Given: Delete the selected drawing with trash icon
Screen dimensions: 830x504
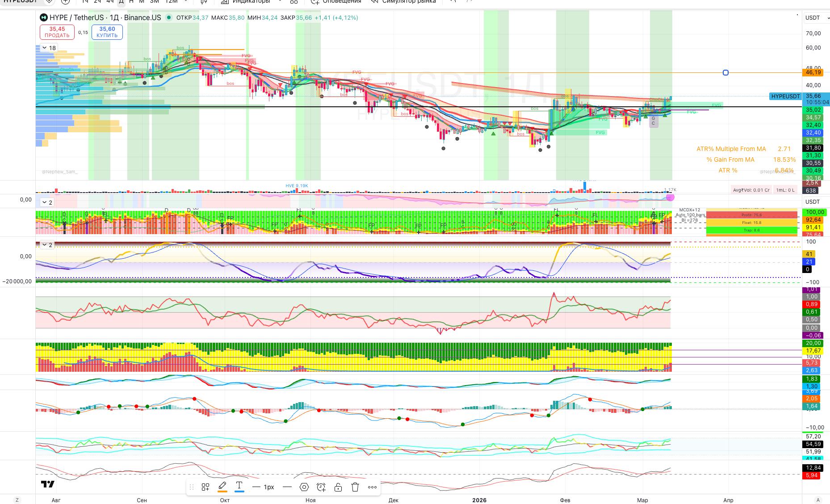Looking at the screenshot, I should [355, 487].
